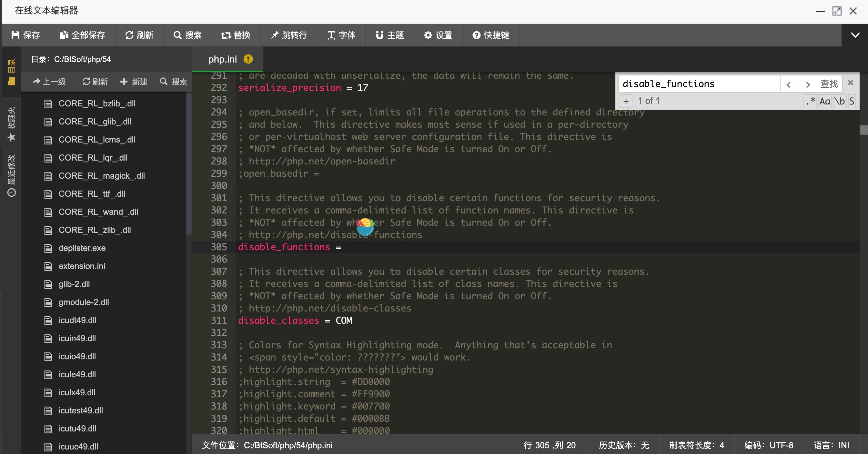The width and height of the screenshot is (868, 454).
Task: Open file CORE_RL_zlib_.dll
Action: pyautogui.click(x=95, y=230)
